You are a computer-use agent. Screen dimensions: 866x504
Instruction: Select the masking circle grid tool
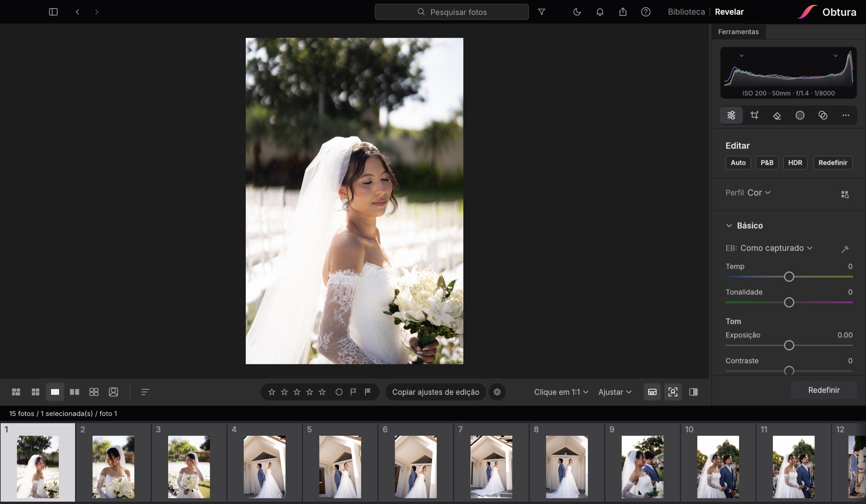800,115
